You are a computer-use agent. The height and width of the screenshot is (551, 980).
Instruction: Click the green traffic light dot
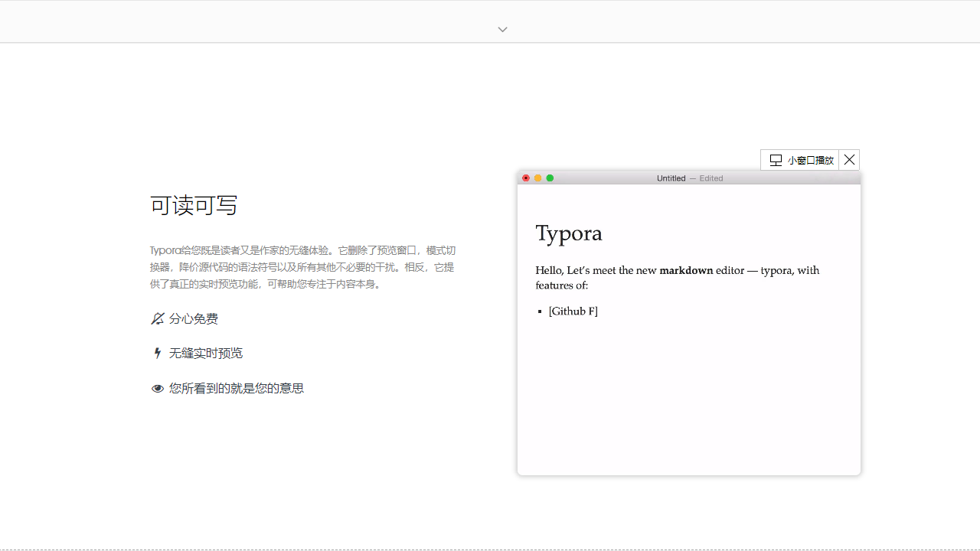[550, 178]
